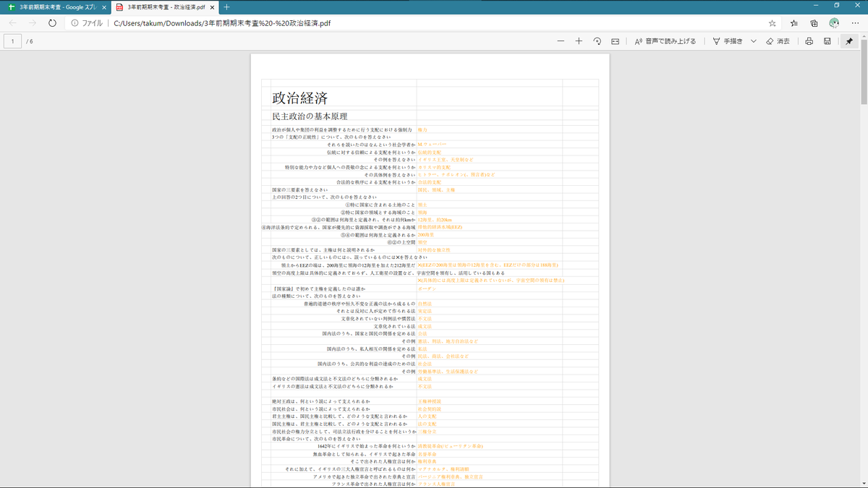This screenshot has height=488, width=868.
Task: Click the 政治経済 document title
Action: (299, 98)
